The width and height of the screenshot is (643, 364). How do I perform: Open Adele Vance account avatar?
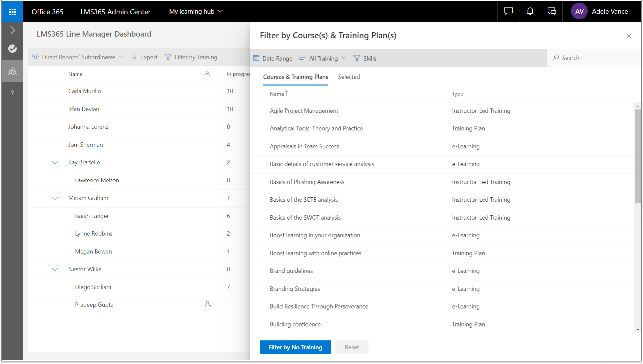pyautogui.click(x=579, y=11)
